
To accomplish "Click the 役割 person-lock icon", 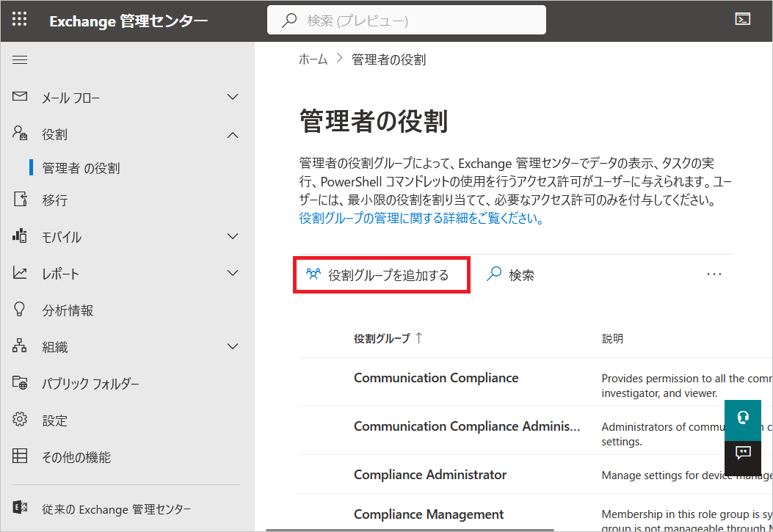I will 20,133.
